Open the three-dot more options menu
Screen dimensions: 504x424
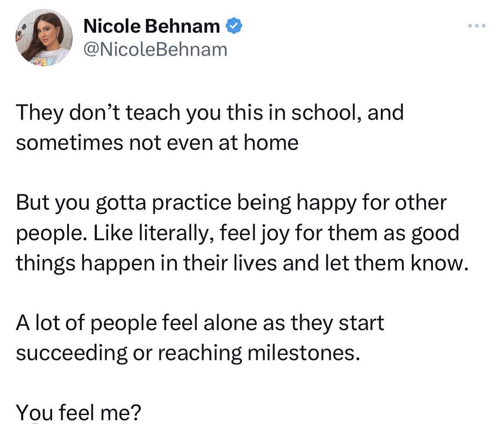tap(477, 26)
